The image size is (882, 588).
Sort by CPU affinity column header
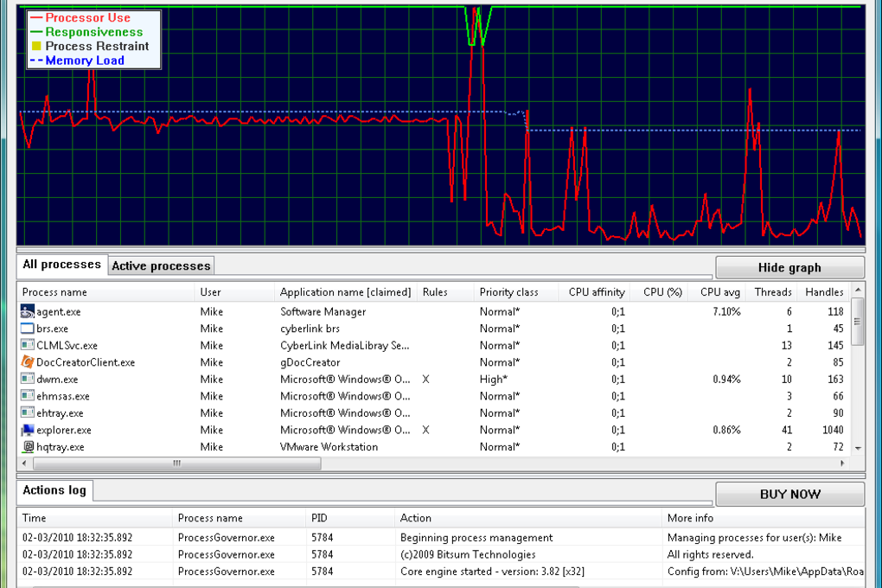[594, 292]
